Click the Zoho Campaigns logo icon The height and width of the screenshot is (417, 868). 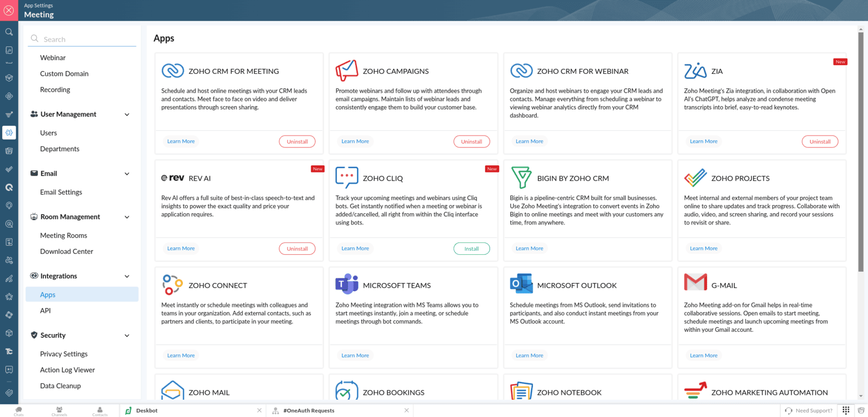tap(347, 70)
